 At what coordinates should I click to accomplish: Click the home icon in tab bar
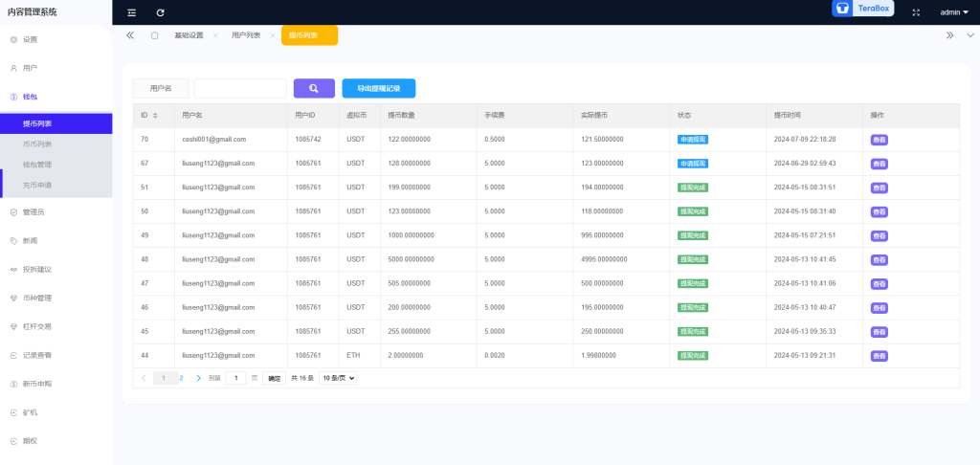[x=154, y=35]
